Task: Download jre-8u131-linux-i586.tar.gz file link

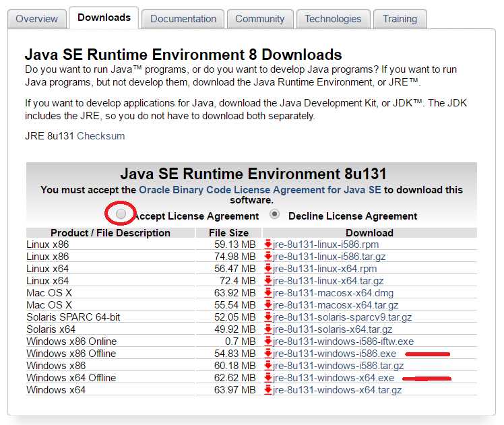Action: (329, 257)
